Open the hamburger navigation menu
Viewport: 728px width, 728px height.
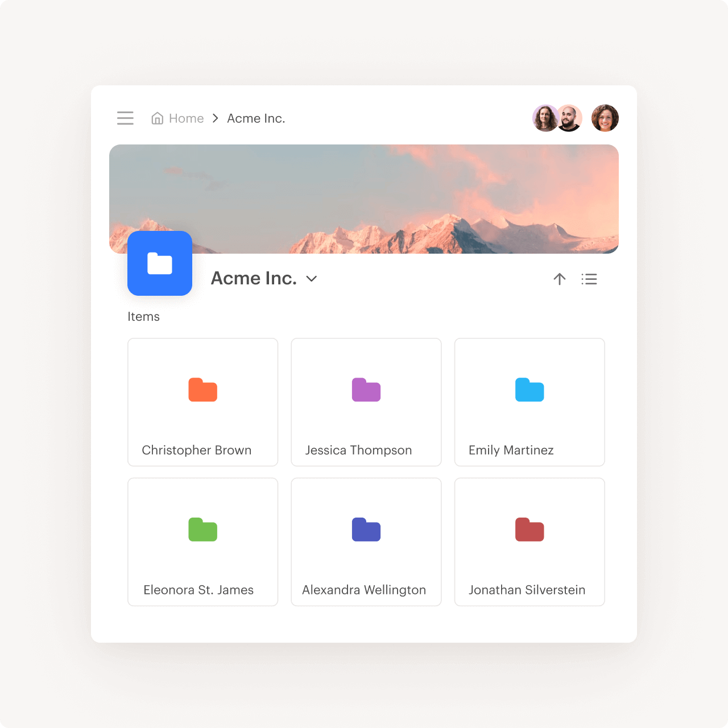tap(125, 118)
